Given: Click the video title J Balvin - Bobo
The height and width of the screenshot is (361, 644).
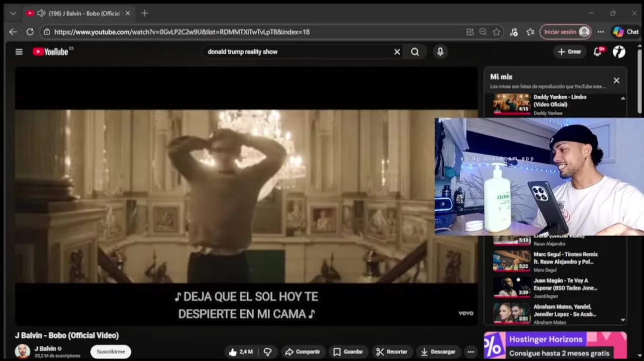Looking at the screenshot, I should (67, 335).
